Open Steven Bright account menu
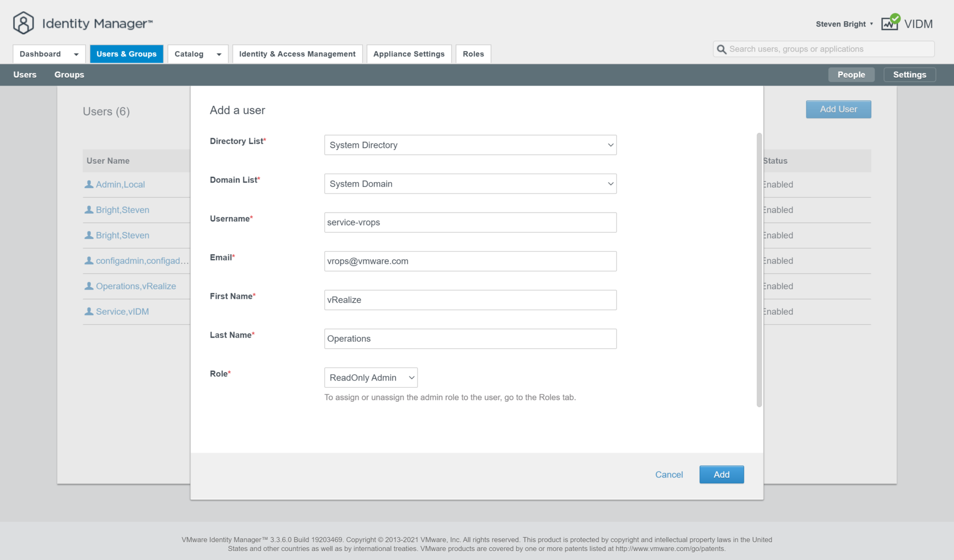954x560 pixels. pos(844,24)
